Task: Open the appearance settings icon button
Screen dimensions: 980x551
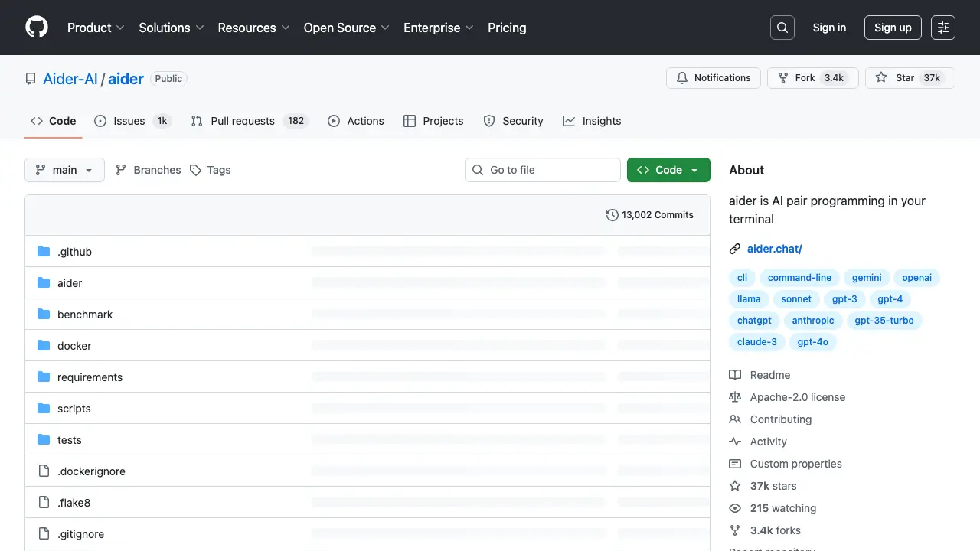Action: click(942, 28)
